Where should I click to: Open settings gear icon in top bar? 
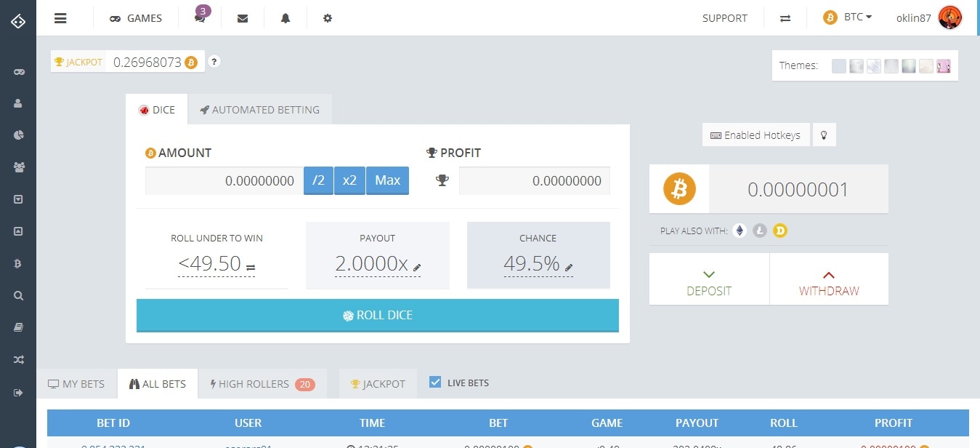tap(328, 18)
